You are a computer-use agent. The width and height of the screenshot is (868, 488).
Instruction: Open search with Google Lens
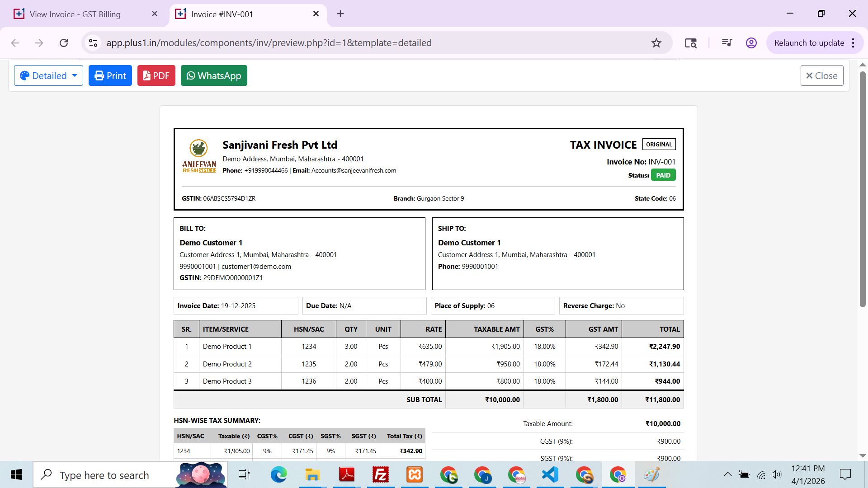pyautogui.click(x=691, y=43)
